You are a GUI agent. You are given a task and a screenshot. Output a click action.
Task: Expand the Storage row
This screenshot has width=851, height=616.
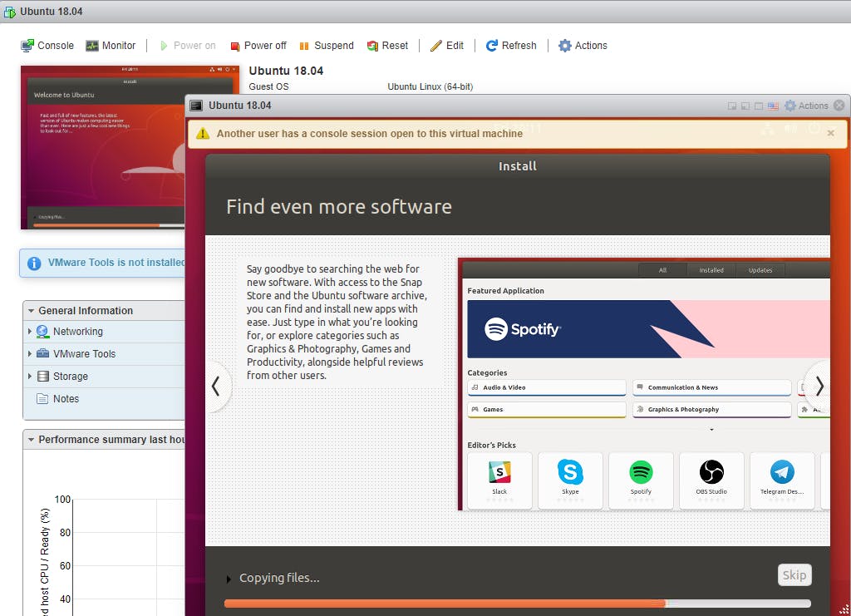[29, 376]
